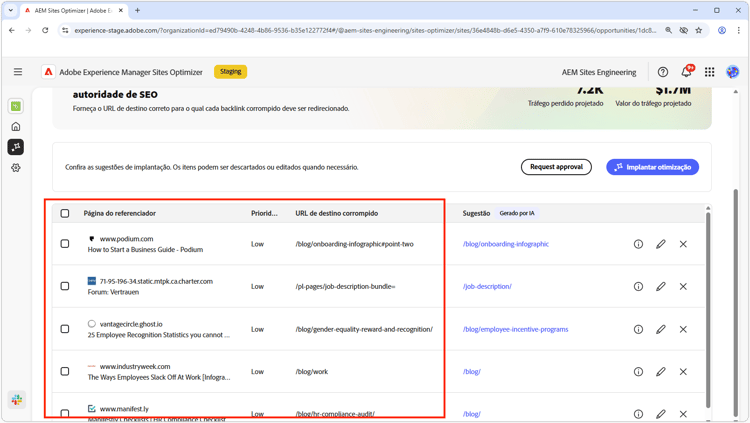Show info for www.industryweek.com row
Screen dimensions: 750x423
point(638,371)
